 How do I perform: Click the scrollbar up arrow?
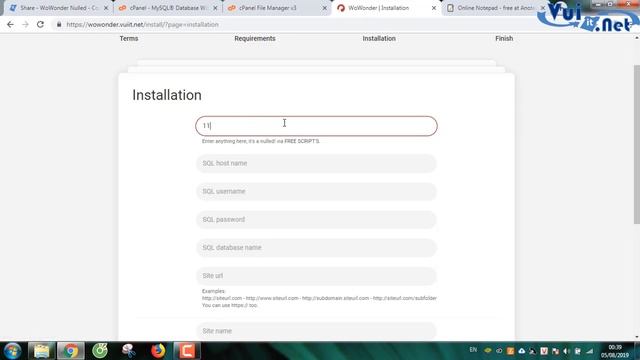click(636, 38)
